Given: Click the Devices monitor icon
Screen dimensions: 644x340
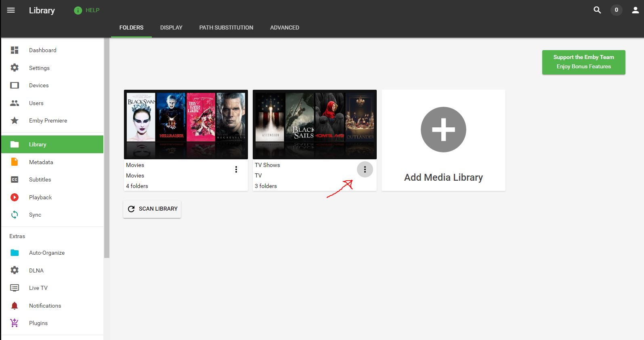Looking at the screenshot, I should 15,85.
